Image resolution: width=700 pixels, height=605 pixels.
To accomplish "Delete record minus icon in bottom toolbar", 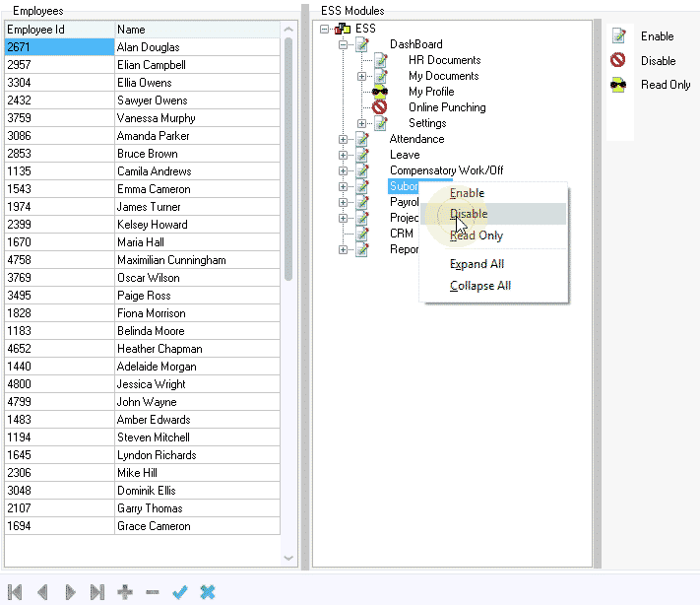I will tap(153, 592).
